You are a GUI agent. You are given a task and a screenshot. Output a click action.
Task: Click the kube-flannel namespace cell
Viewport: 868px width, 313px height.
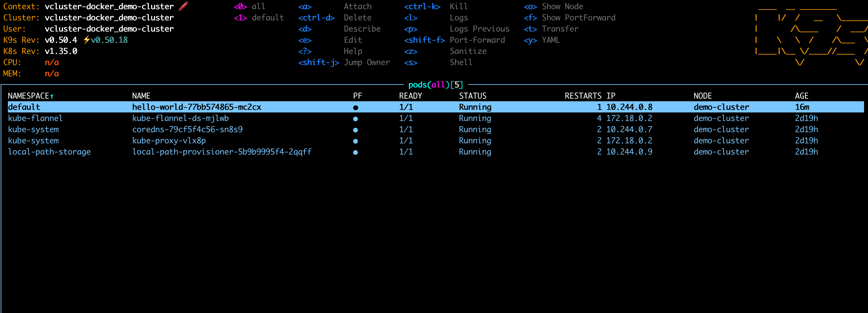(36, 118)
